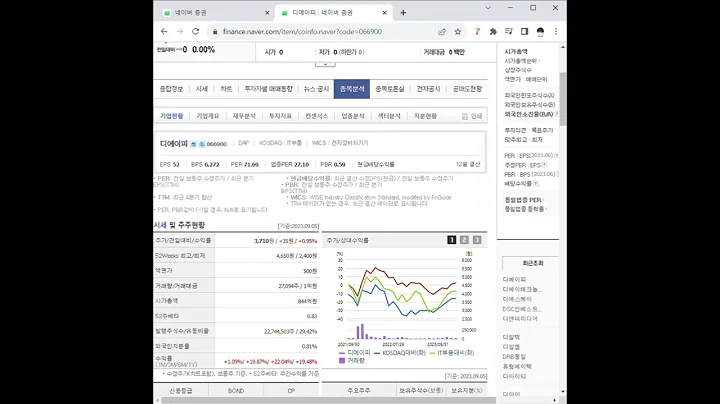
Task: Switch chart to view 2
Action: (x=464, y=240)
